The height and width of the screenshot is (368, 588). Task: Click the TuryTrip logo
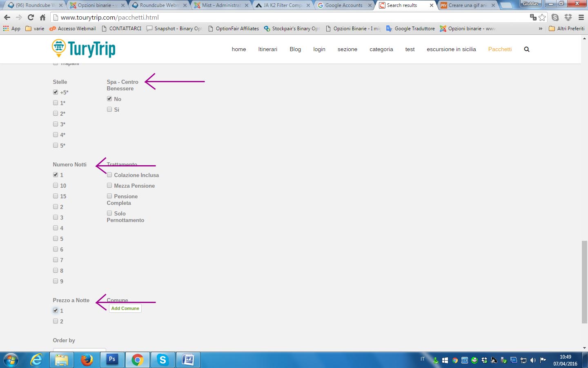[x=84, y=49]
